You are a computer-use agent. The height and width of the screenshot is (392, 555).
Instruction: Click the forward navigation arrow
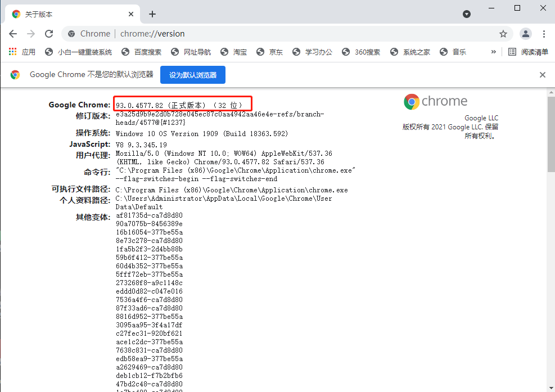click(x=31, y=34)
